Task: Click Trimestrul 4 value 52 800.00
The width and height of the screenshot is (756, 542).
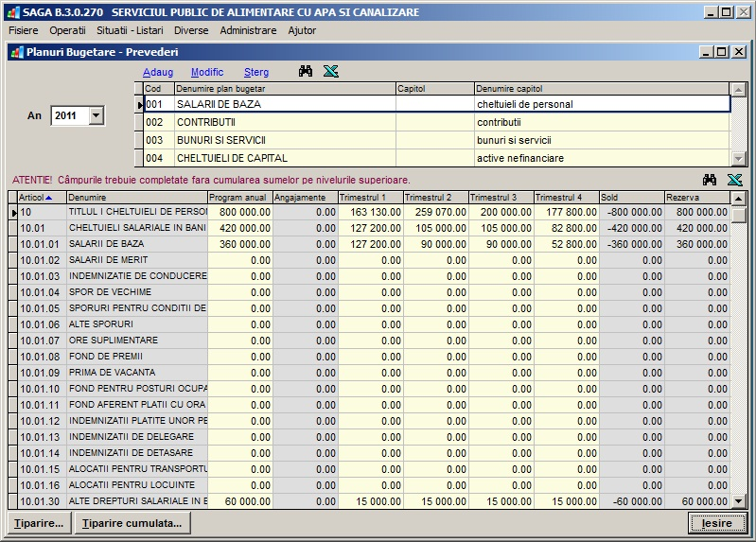Action: pos(567,244)
